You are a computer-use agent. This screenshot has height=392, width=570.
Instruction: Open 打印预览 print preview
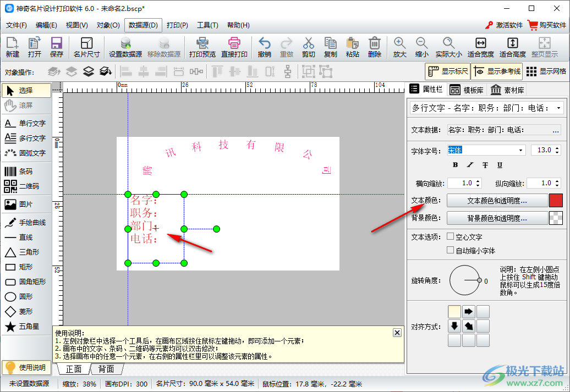[x=202, y=47]
